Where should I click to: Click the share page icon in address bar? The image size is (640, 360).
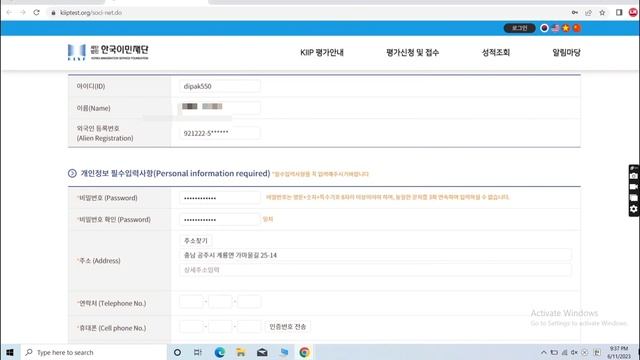[588, 13]
